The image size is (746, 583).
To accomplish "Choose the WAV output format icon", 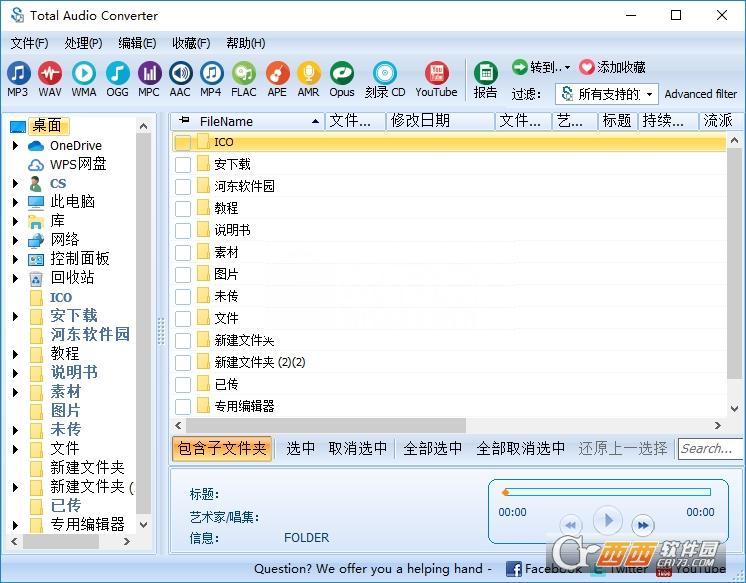I will (x=50, y=74).
